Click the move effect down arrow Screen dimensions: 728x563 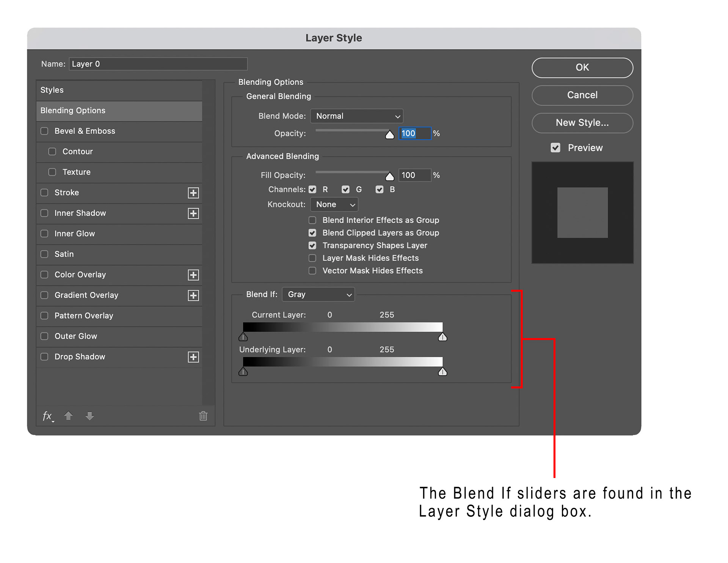tap(89, 416)
